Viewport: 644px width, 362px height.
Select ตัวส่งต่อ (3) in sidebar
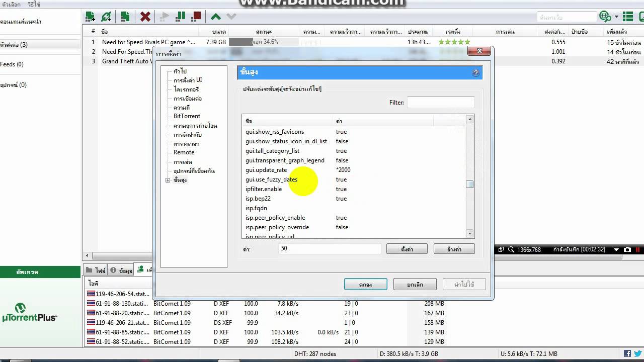40,45
